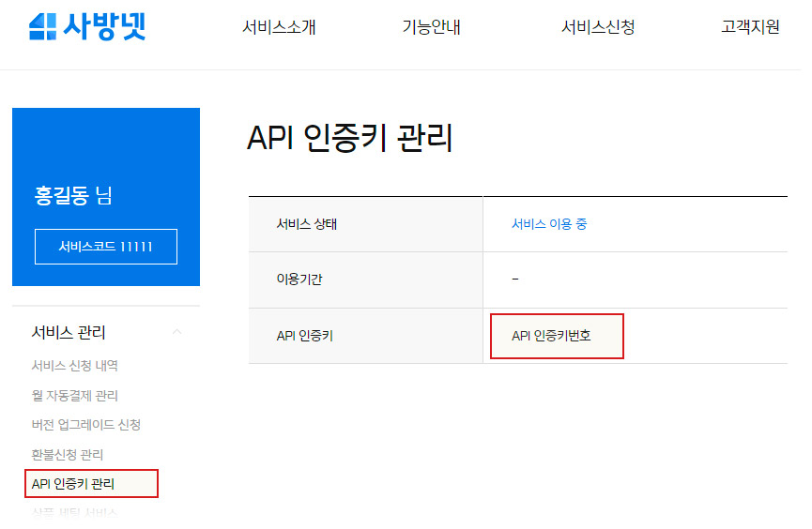The width and height of the screenshot is (812, 529).
Task: Open the 서비스소개 menu
Action: [x=279, y=27]
